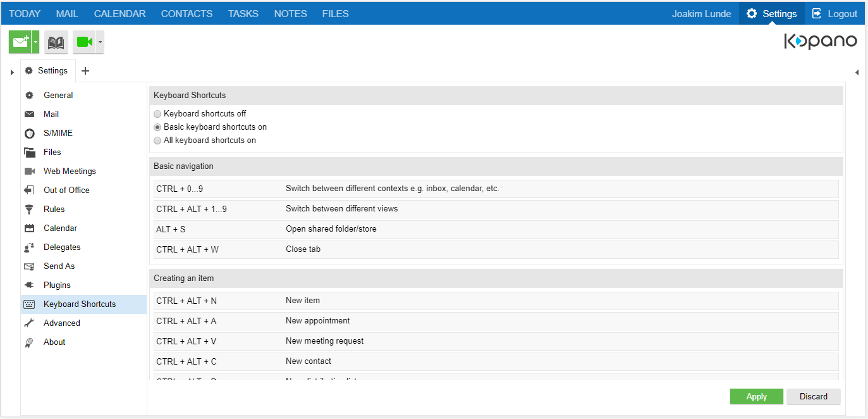Screen dimensions: 868x419
Task: Open the compose new email icon
Action: (x=19, y=41)
